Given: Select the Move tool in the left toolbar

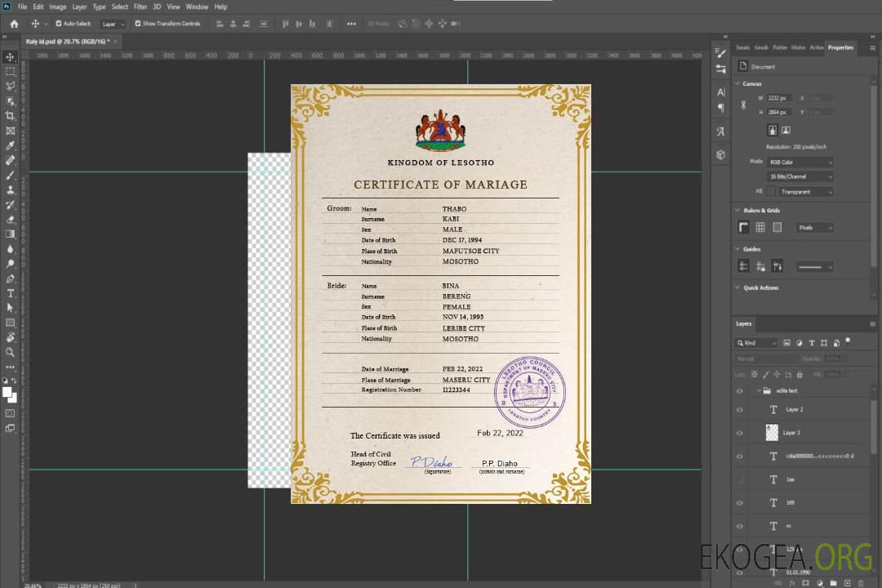Looking at the screenshot, I should coord(10,57).
